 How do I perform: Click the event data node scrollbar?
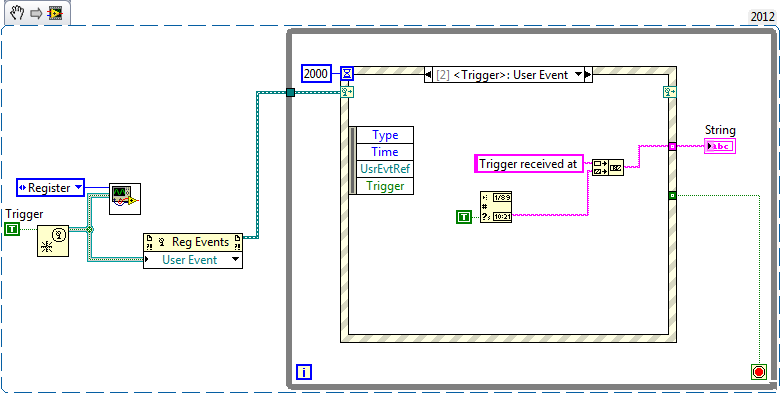click(x=353, y=160)
